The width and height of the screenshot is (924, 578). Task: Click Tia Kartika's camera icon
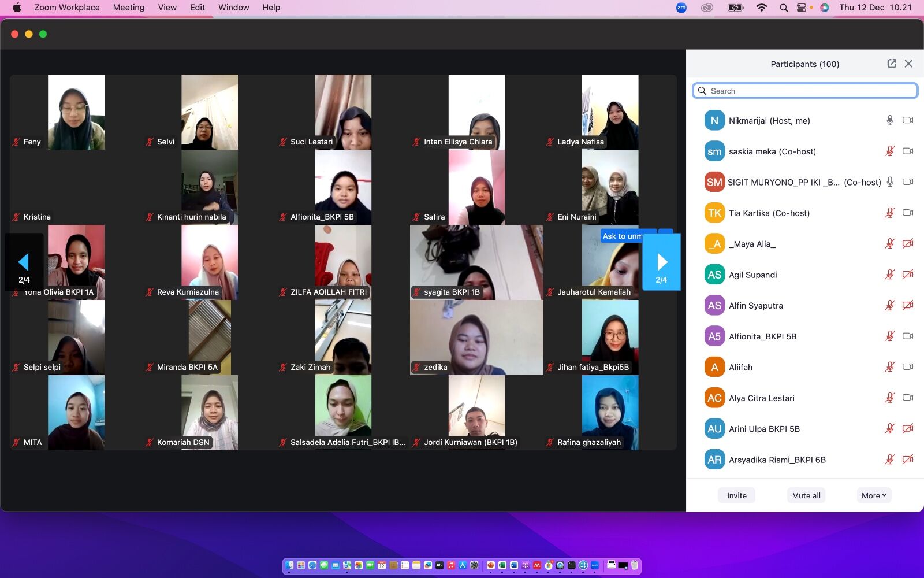[x=908, y=213]
